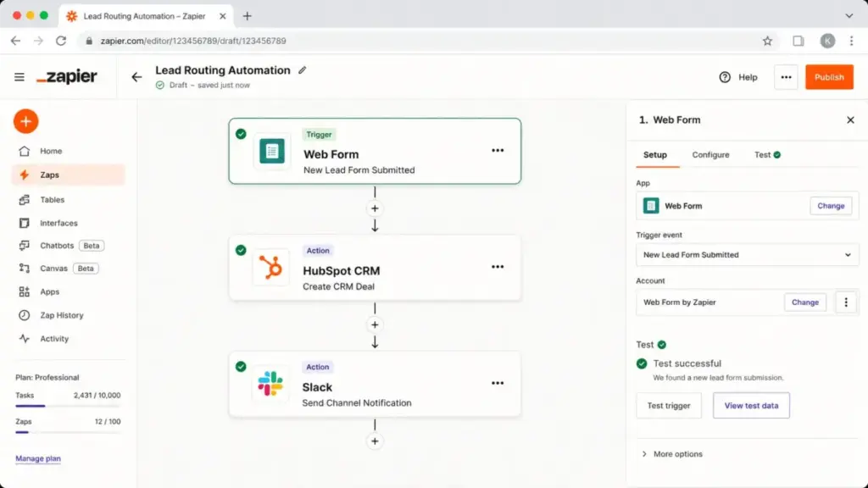The image size is (868, 488).
Task: Click the Web Form app icon in trigger step
Action: [x=272, y=151]
